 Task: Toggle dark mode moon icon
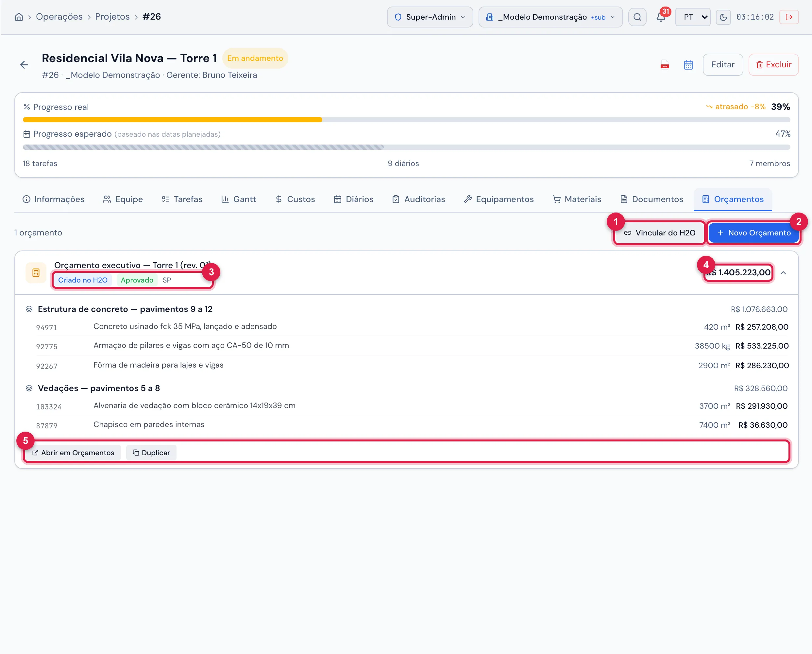(723, 17)
